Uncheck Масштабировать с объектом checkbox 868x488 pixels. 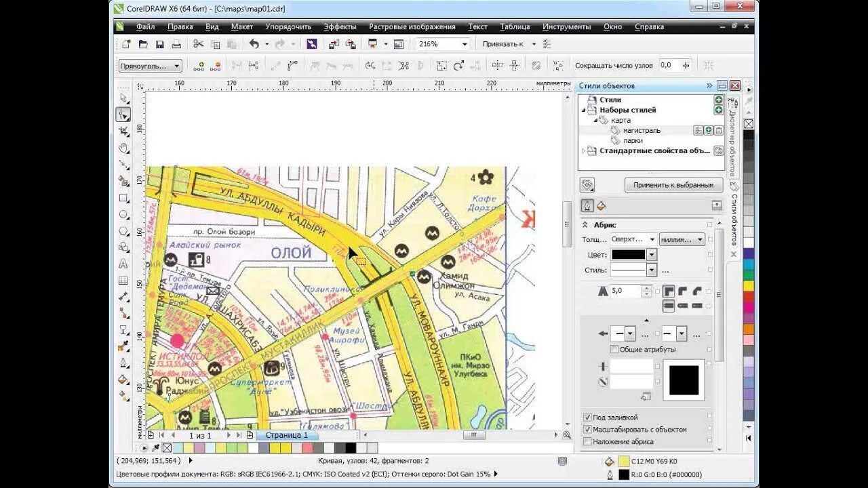coord(587,430)
